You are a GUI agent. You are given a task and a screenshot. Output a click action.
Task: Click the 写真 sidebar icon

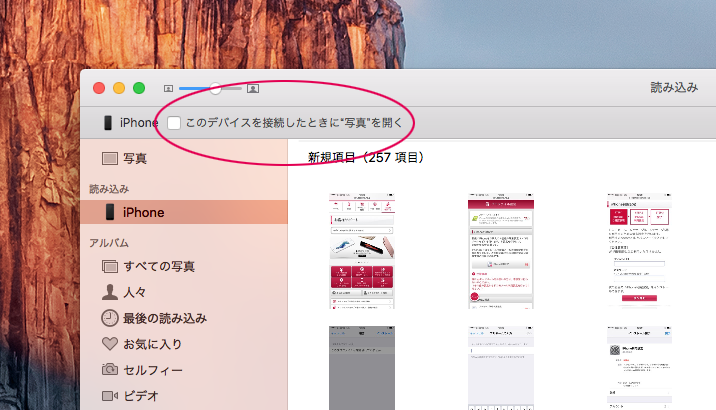(x=110, y=158)
